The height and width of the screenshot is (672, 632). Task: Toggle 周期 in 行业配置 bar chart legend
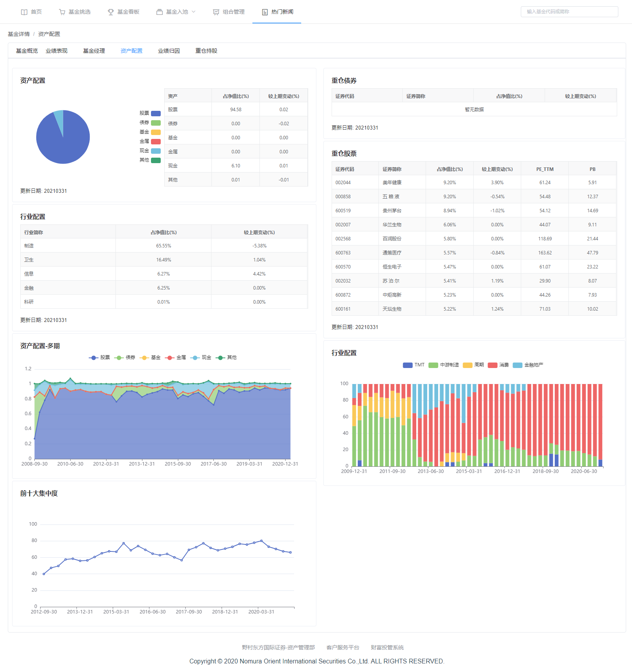pyautogui.click(x=473, y=365)
